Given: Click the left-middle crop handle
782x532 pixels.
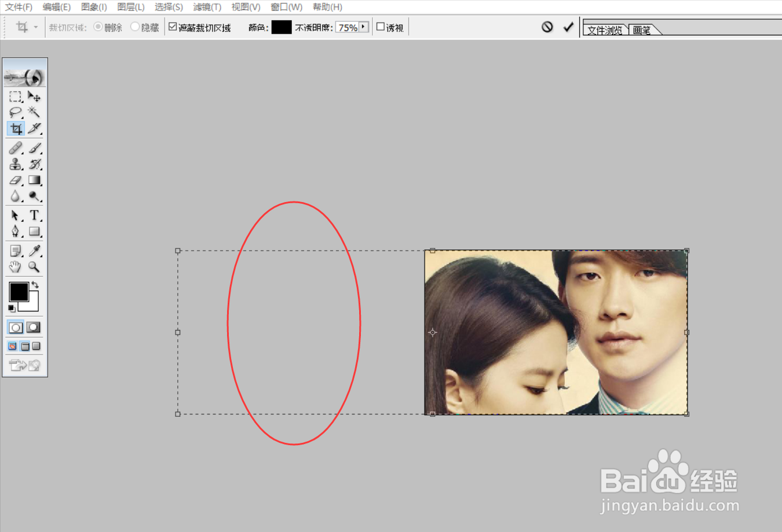Looking at the screenshot, I should point(178,332).
